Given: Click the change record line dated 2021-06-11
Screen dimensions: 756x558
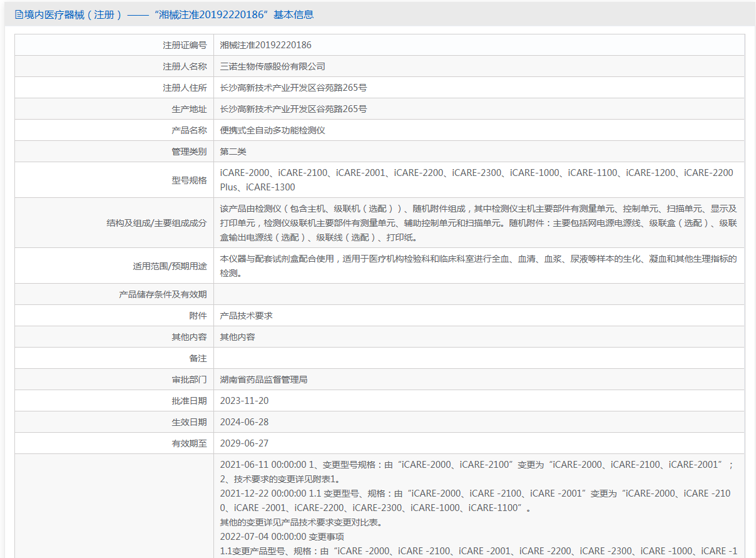Looking at the screenshot, I should (477, 465).
